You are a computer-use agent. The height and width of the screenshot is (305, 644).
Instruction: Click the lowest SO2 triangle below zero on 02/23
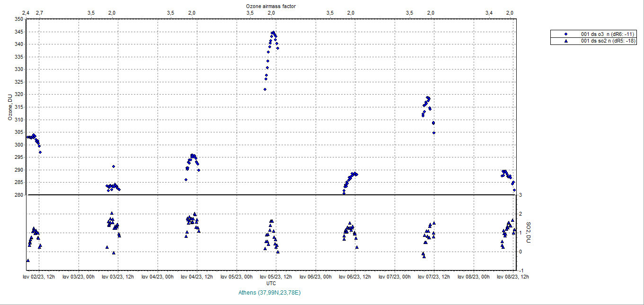pos(28,260)
